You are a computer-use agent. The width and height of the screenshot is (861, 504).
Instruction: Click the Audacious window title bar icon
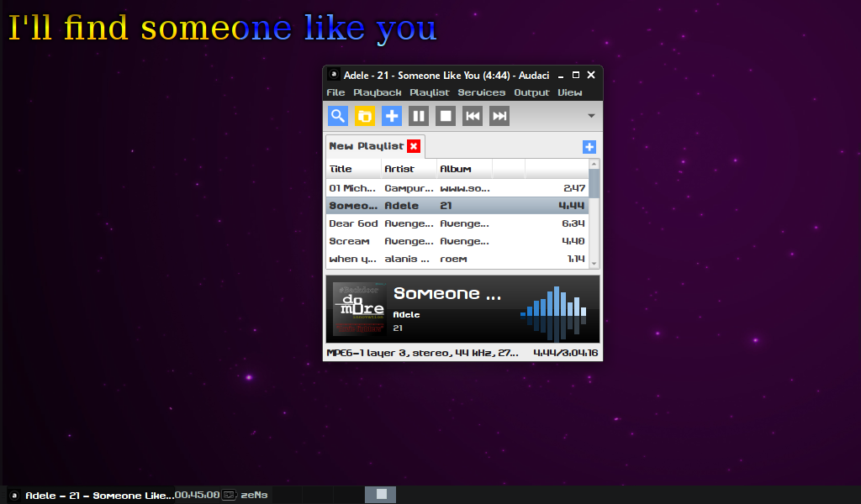click(x=333, y=74)
